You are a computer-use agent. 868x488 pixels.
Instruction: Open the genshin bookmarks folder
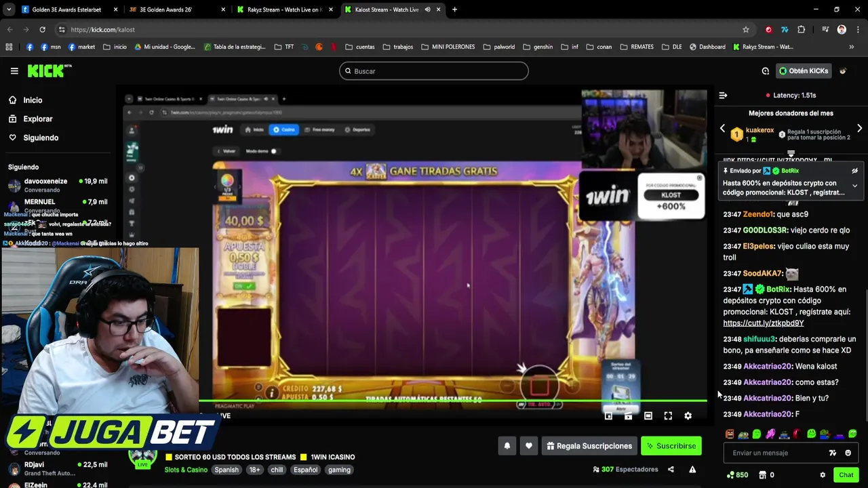(537, 47)
